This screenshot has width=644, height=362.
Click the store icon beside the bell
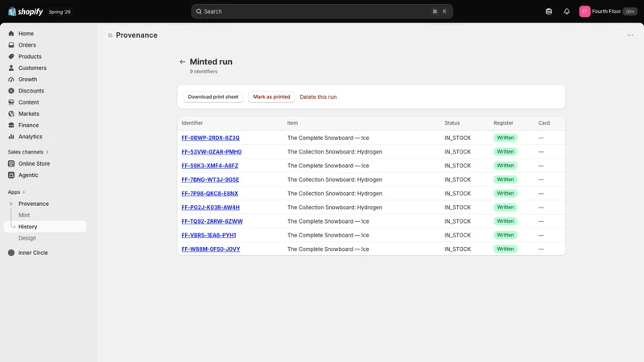(x=549, y=11)
